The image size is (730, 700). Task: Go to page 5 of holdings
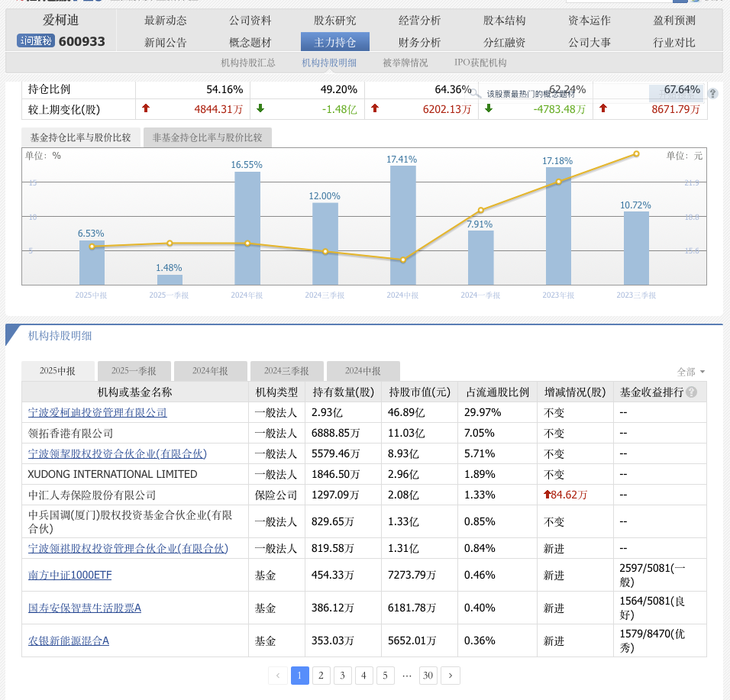click(x=385, y=676)
